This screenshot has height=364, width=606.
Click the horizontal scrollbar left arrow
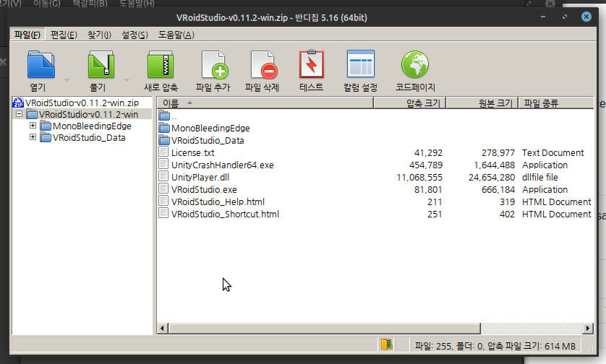pos(162,328)
